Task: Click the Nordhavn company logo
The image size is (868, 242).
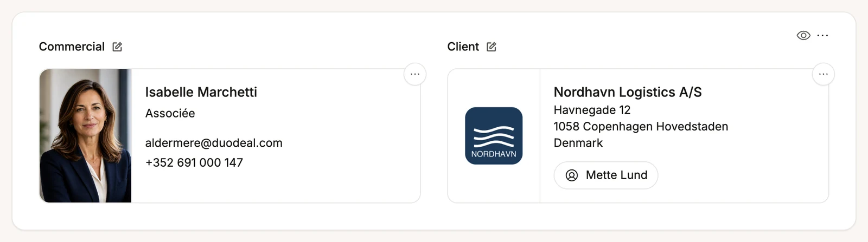Action: pyautogui.click(x=494, y=136)
